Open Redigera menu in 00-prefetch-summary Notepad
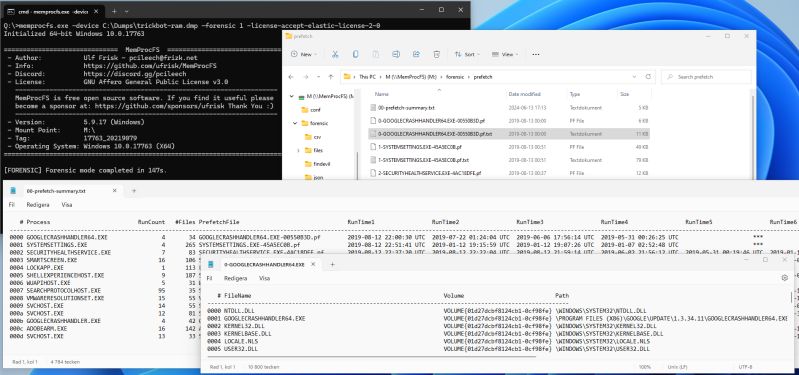 39,205
